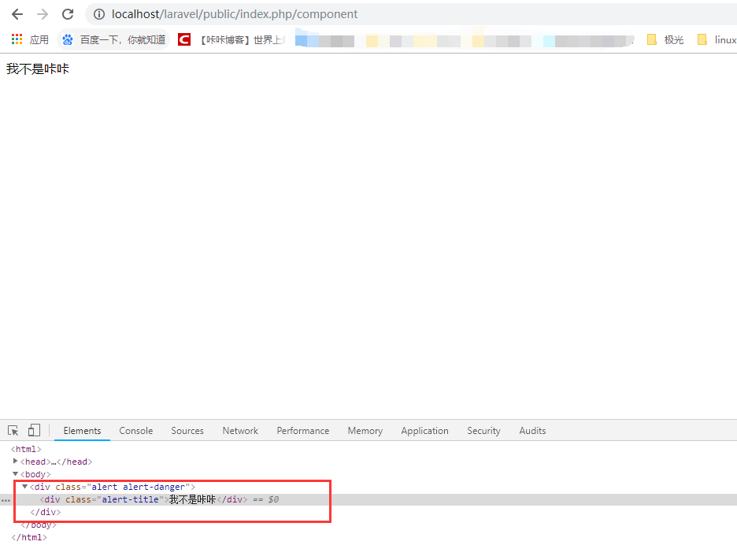Open the 极光 bookmark folder
The width and height of the screenshot is (737, 560).
pos(665,39)
